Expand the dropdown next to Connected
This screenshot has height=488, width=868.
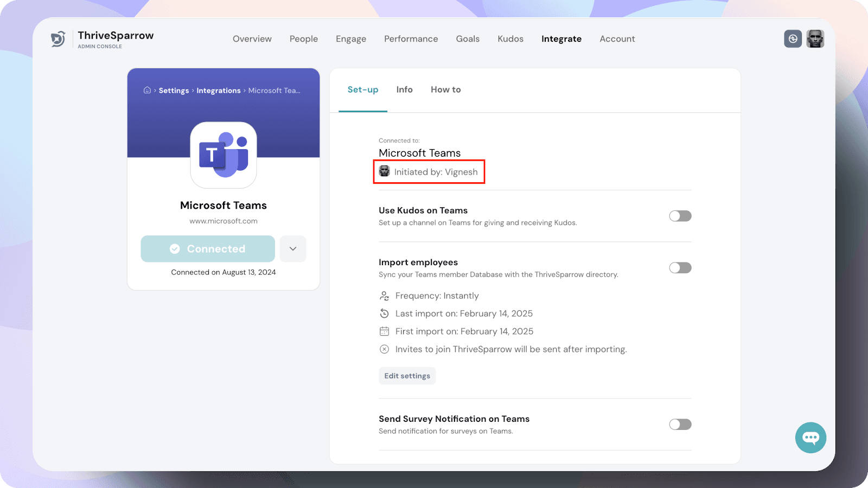pos(293,249)
